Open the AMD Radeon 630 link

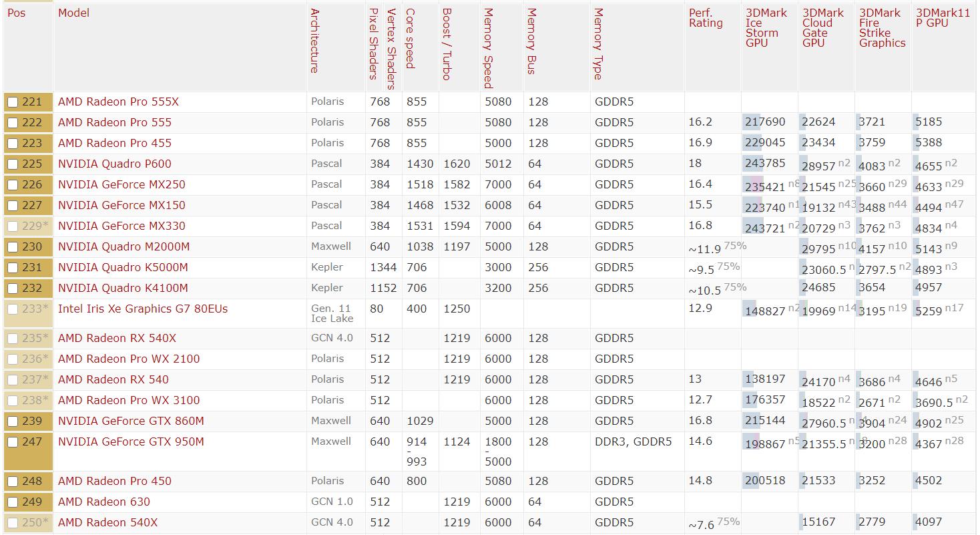[x=104, y=502]
